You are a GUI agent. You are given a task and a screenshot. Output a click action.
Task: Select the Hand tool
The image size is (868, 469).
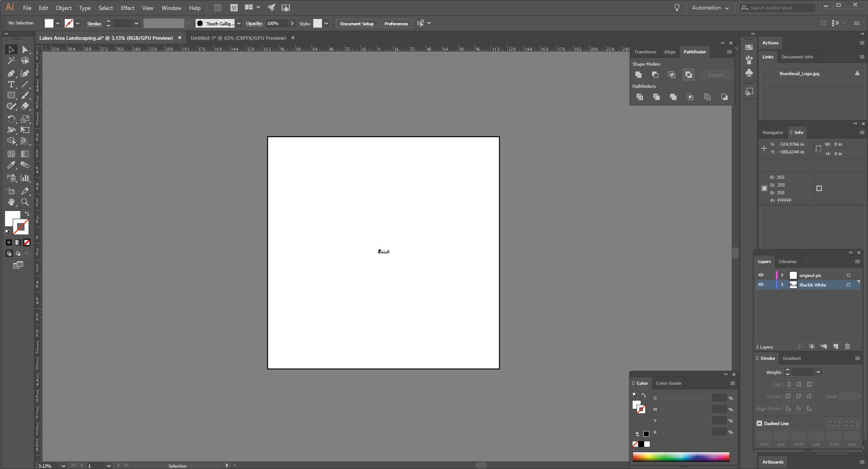point(11,202)
